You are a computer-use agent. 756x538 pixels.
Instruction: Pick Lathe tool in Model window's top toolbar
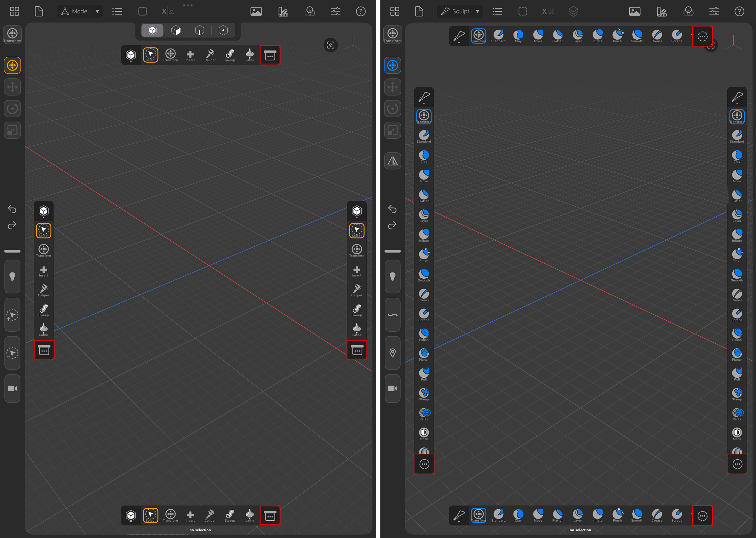tap(250, 55)
